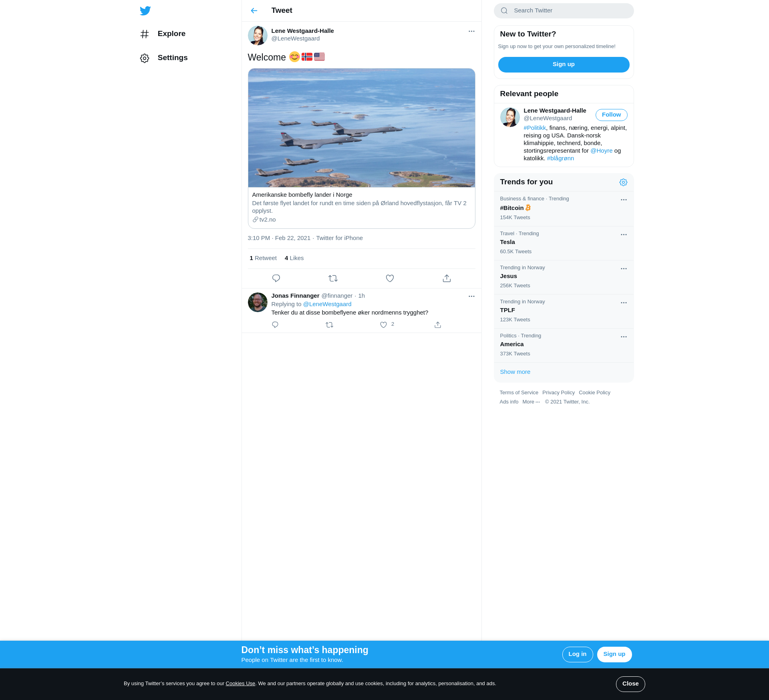This screenshot has width=769, height=700.
Task: Open more options on main tweet
Action: tap(471, 31)
